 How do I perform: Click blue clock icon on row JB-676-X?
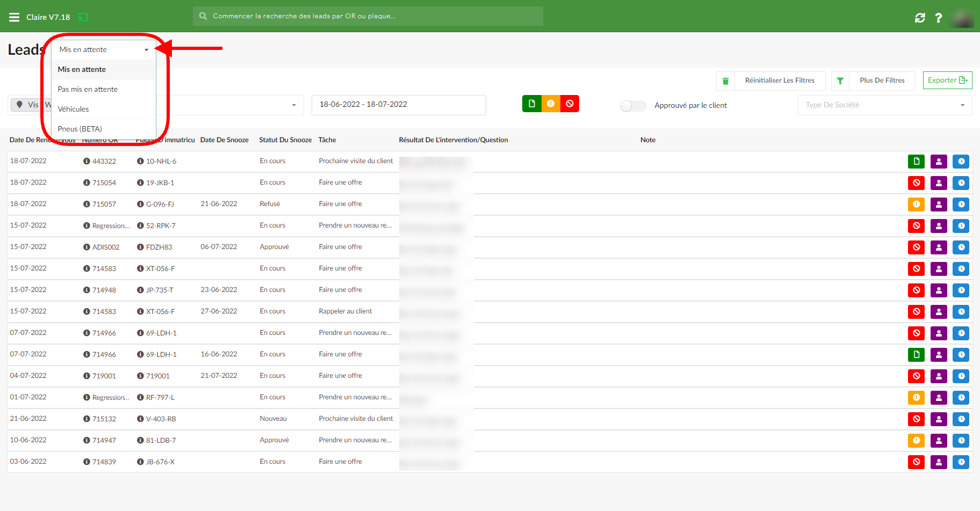[x=961, y=462]
